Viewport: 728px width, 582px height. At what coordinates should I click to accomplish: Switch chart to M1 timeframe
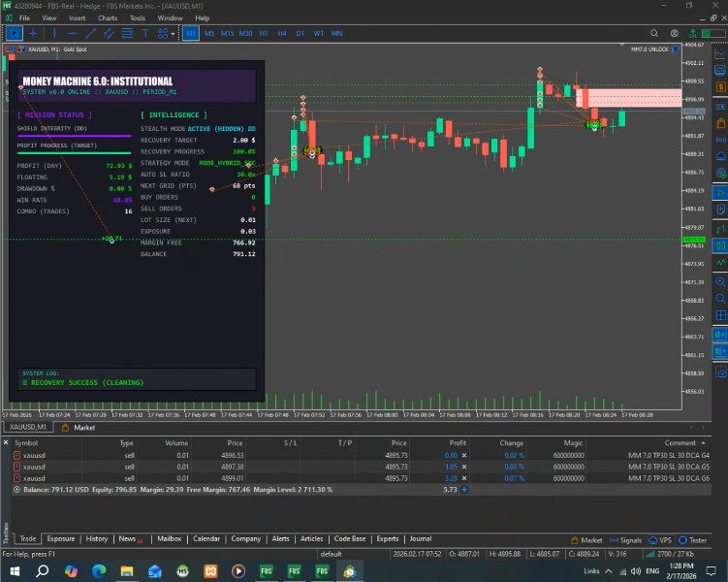click(x=191, y=33)
